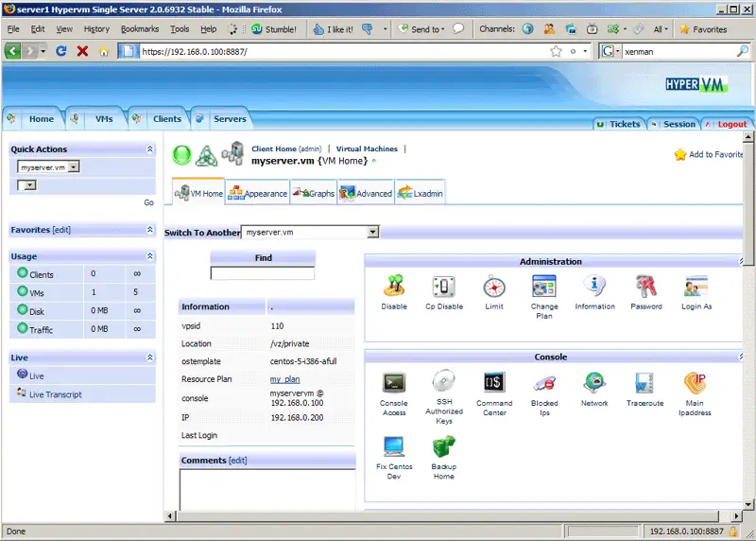Open the Tools menu
Image resolution: width=756 pixels, height=541 pixels.
pos(180,29)
